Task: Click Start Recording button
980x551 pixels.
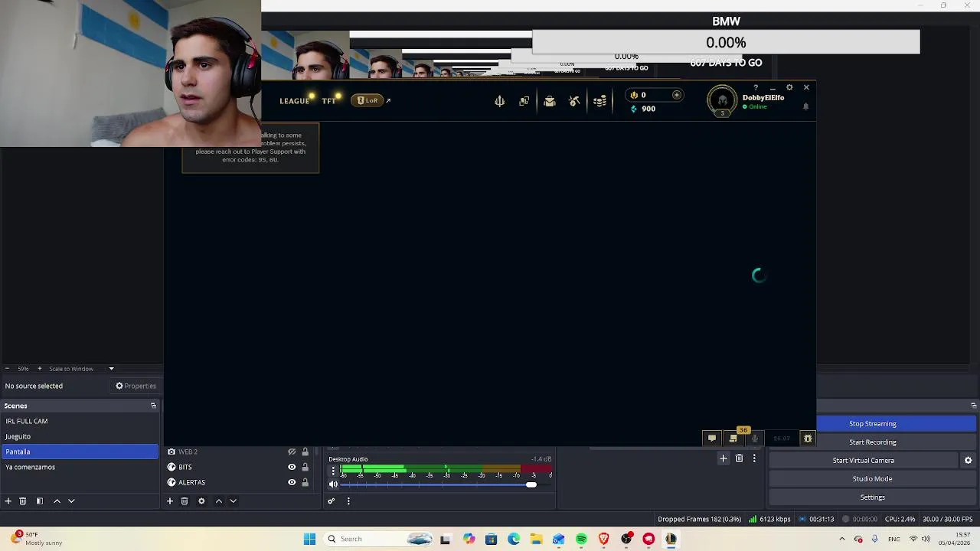Action: point(872,442)
